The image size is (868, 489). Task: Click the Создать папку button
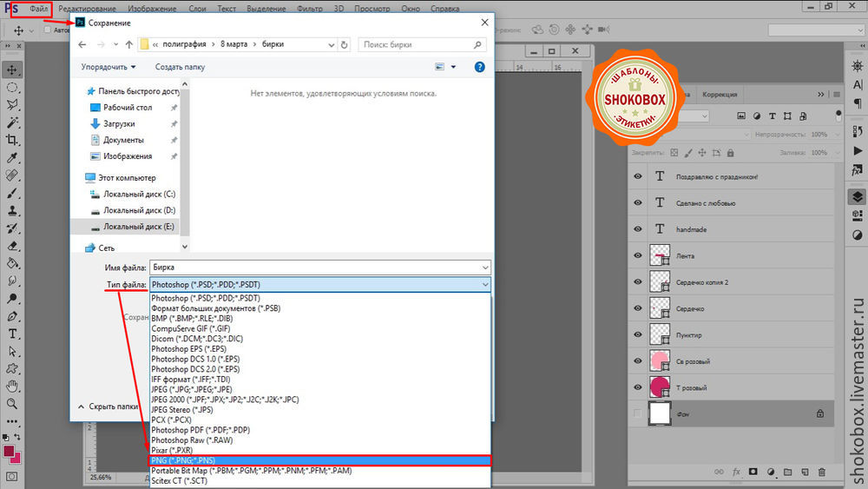(x=180, y=66)
